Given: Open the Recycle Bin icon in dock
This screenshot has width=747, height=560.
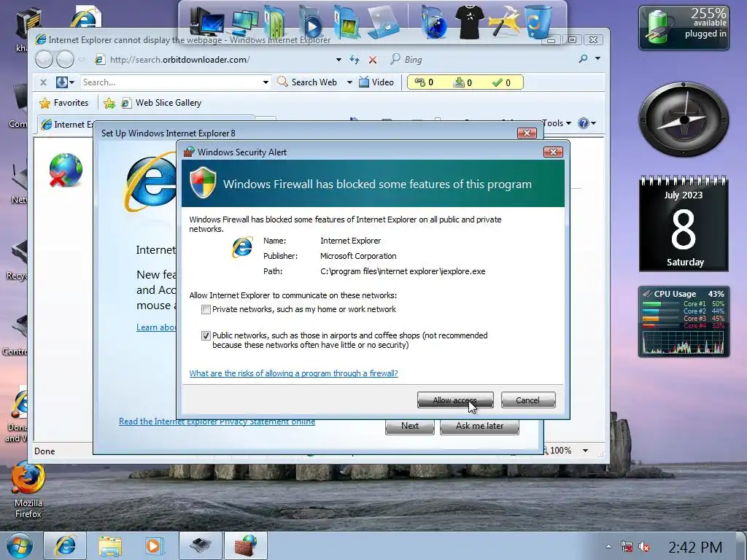Looking at the screenshot, I should click(x=538, y=21).
